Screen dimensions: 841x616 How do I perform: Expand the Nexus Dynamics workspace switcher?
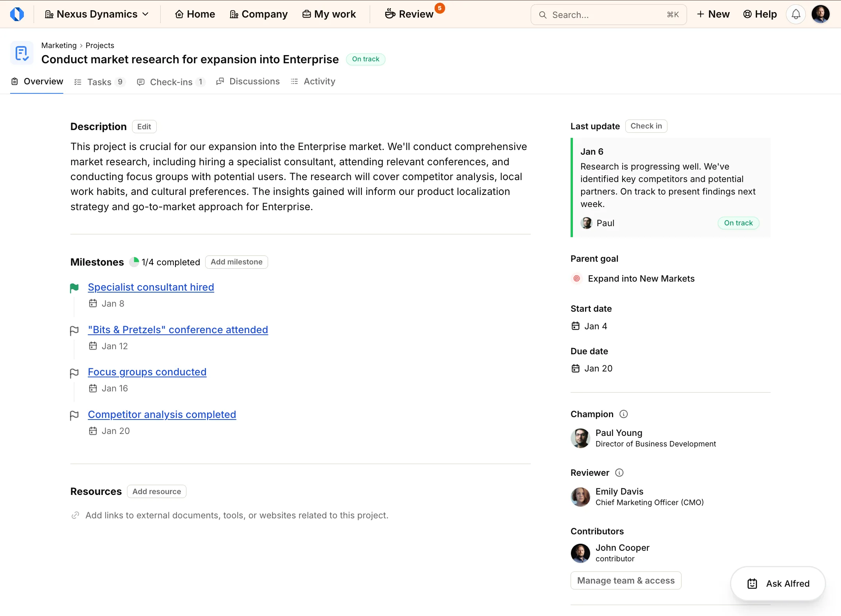[x=97, y=14]
